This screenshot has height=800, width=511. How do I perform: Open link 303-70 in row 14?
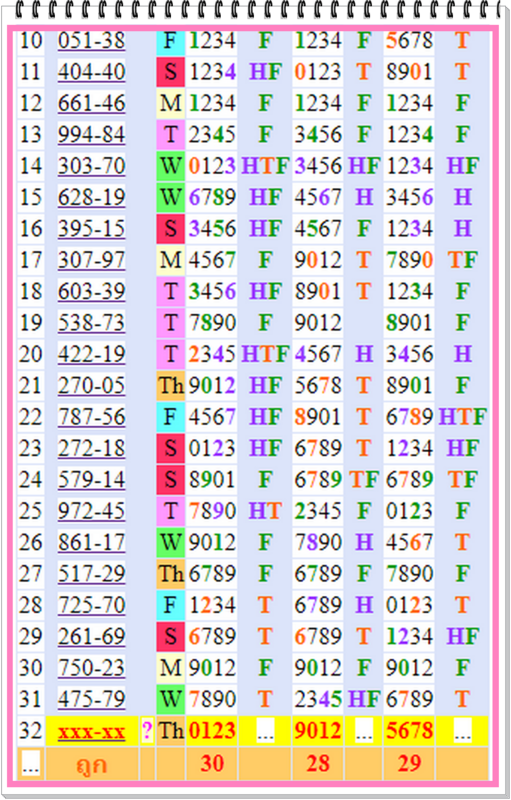pos(91,166)
